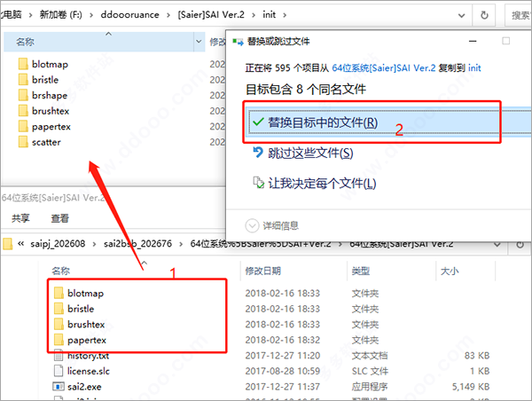Screen dimensions: 532x401
Task: Click folder icon in the lower window address bar
Action: (x=7, y=243)
